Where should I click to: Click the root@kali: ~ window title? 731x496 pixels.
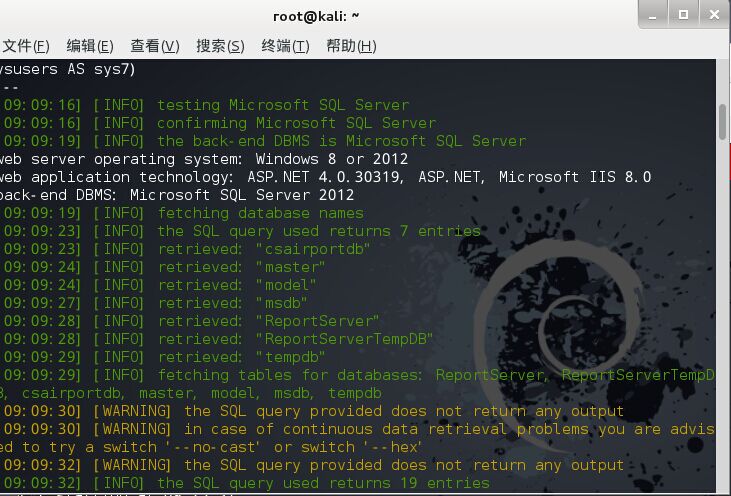[x=316, y=16]
